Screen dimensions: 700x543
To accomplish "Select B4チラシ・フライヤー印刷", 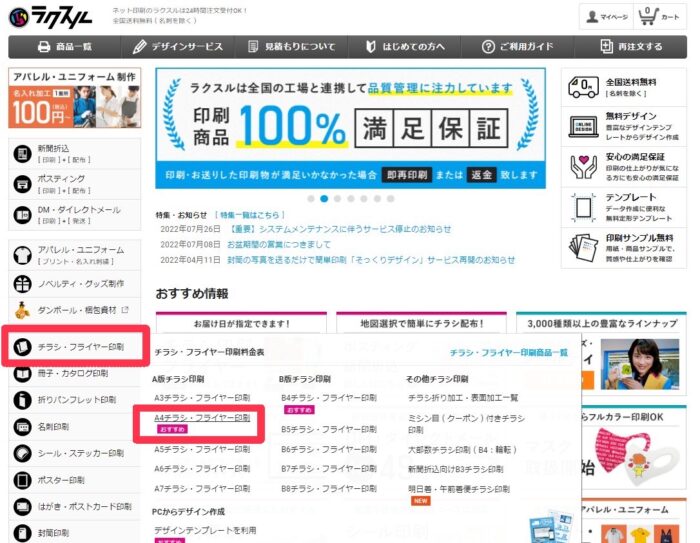I will pyautogui.click(x=329, y=397).
